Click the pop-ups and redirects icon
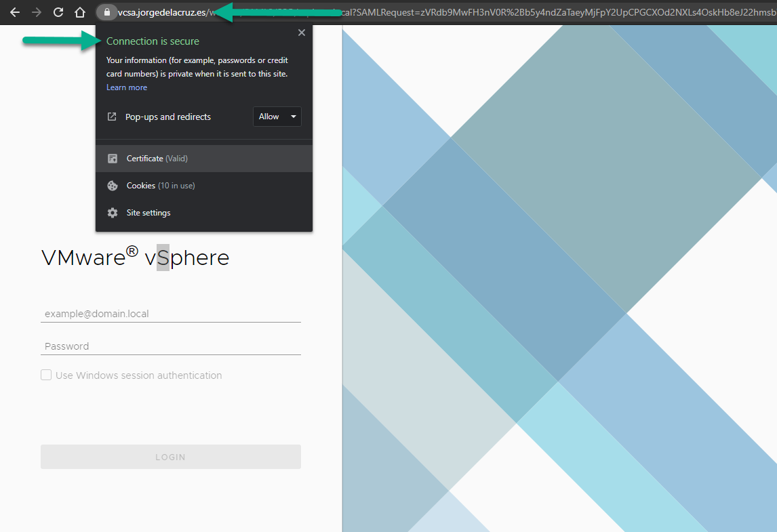 [112, 117]
